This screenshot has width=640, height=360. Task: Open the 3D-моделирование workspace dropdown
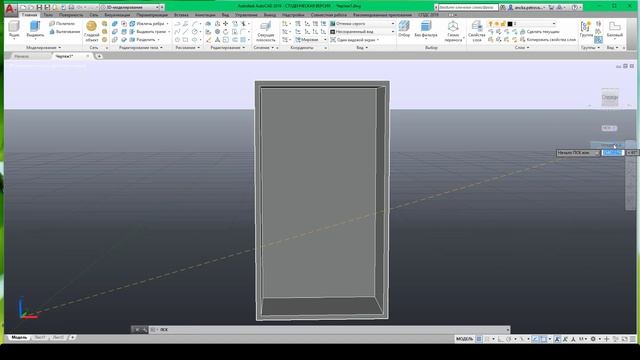[x=131, y=7]
